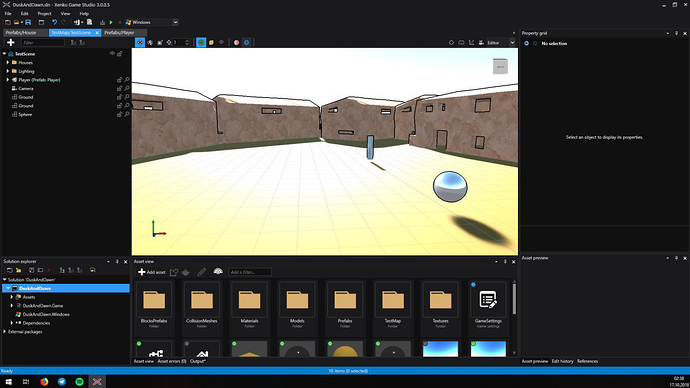690x388 pixels.
Task: Toggle lock on the Camera entity row
Action: [119, 88]
